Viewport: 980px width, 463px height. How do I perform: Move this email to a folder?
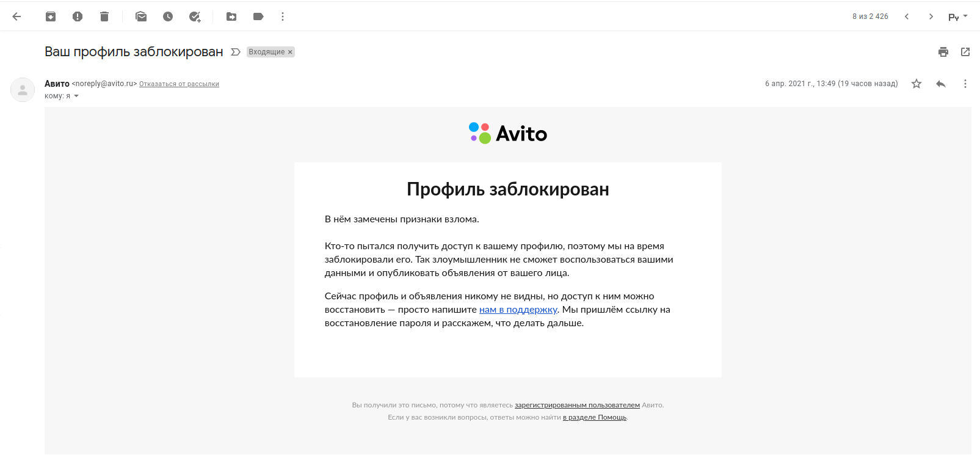pyautogui.click(x=231, y=16)
